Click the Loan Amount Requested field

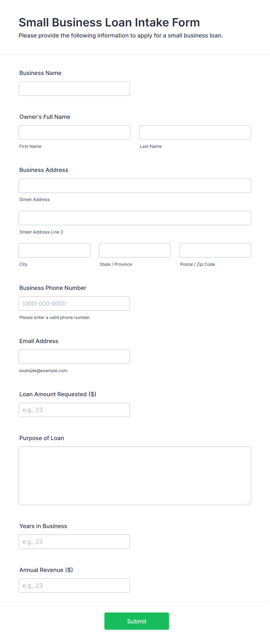pos(74,410)
